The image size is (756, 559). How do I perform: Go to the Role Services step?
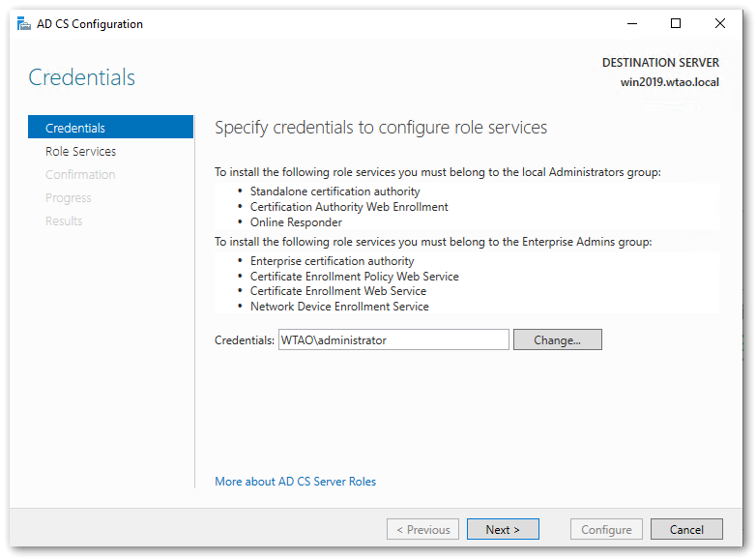click(80, 152)
